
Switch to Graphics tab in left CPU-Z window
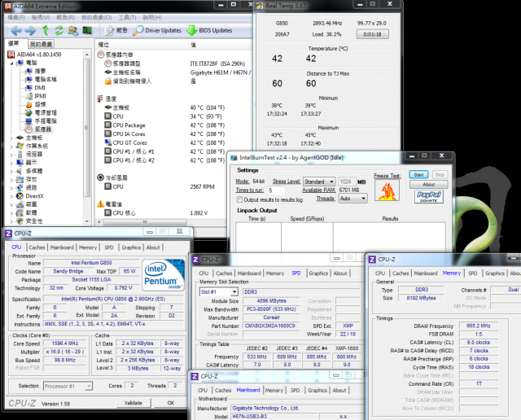pyautogui.click(x=131, y=247)
